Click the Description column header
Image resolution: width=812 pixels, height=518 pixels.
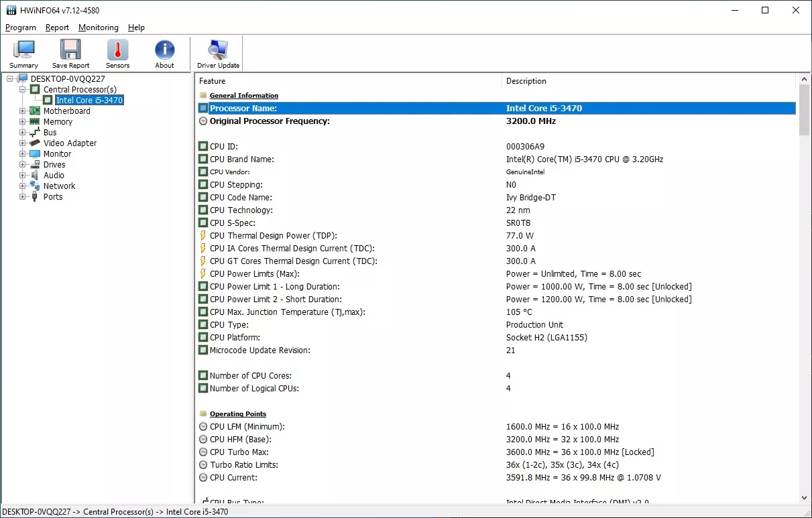(x=648, y=81)
